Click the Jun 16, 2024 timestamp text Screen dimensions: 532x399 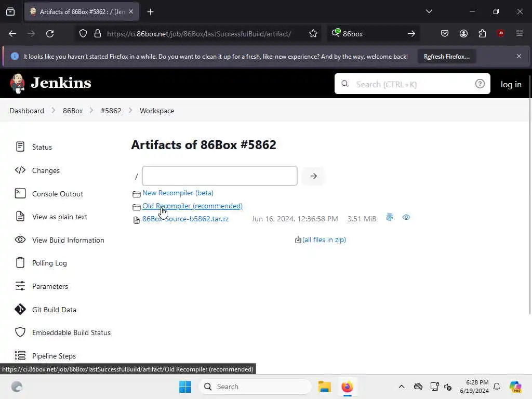click(x=295, y=219)
